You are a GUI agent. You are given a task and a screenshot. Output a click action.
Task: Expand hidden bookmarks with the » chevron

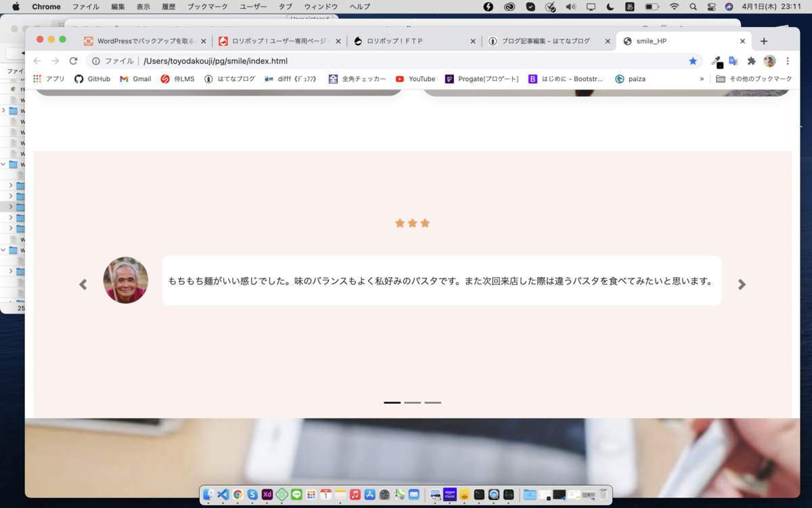tap(702, 79)
